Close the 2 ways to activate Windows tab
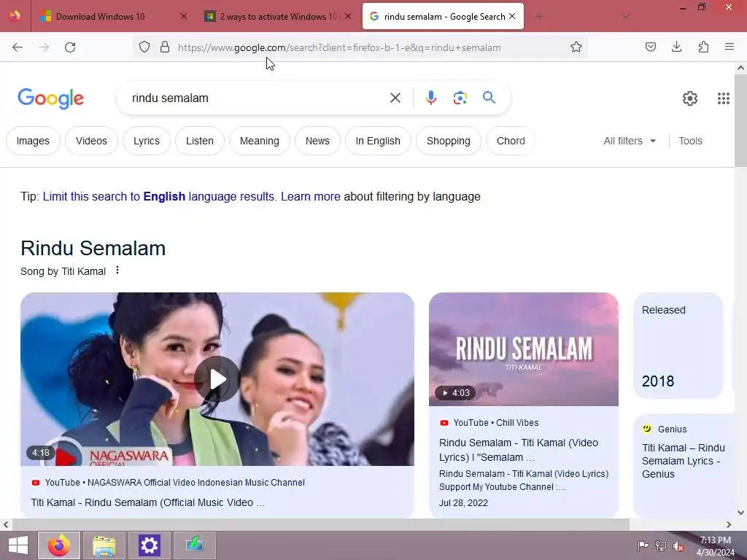 pos(348,16)
